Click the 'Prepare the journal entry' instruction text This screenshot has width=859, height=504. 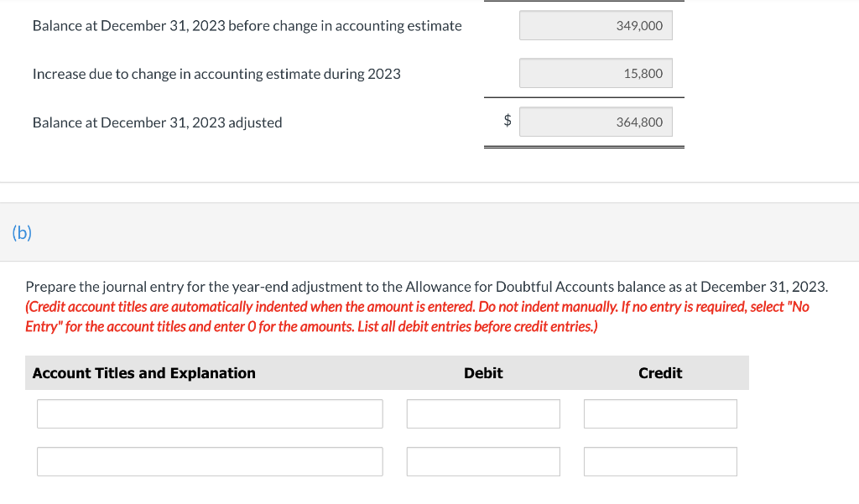tap(427, 287)
